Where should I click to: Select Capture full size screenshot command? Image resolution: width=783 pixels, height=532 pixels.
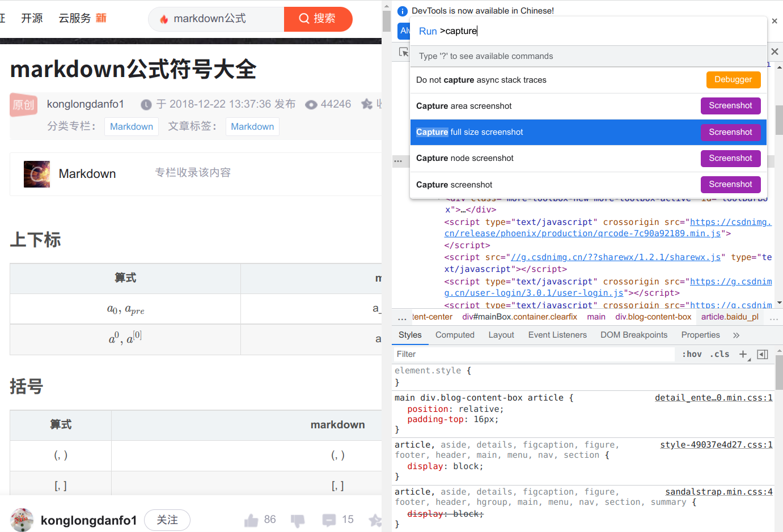click(588, 132)
